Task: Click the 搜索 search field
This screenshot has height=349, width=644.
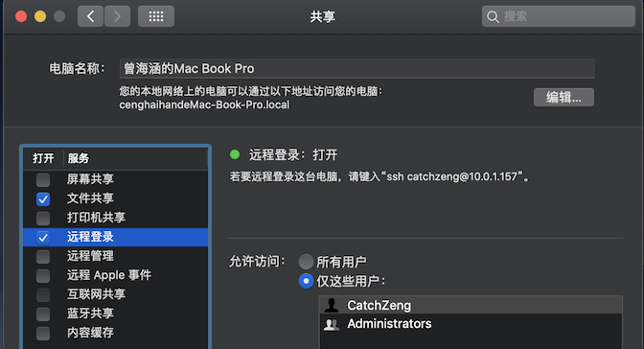Action: [x=559, y=16]
